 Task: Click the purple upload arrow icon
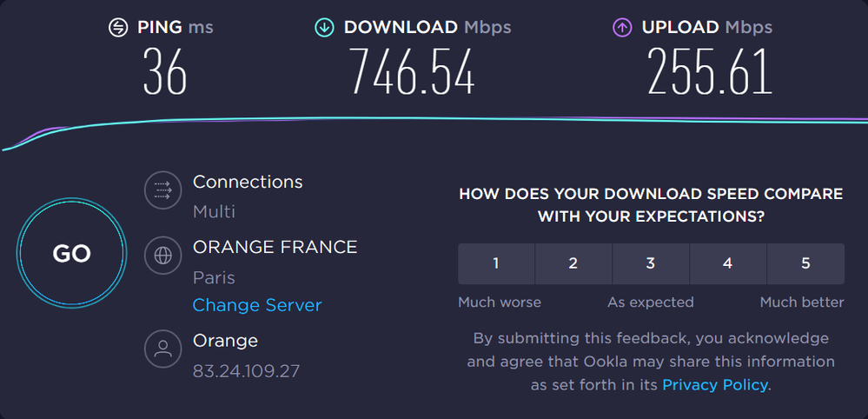tap(622, 28)
